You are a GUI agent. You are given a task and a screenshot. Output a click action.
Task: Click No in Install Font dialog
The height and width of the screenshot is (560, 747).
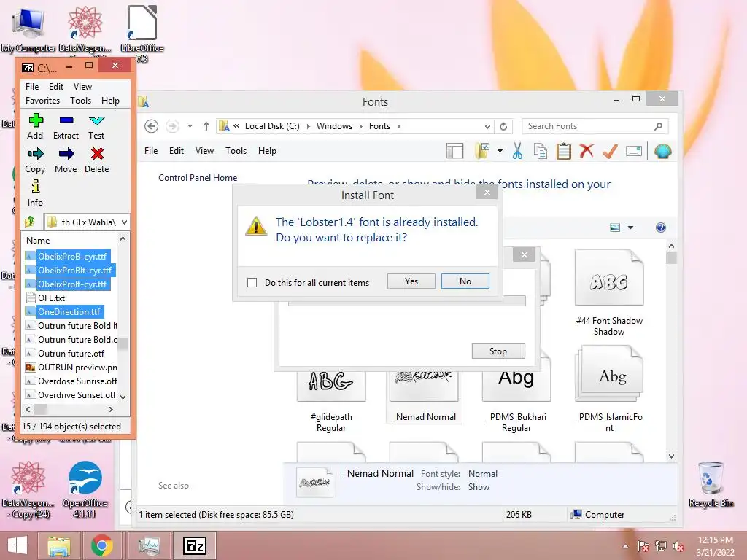(465, 281)
